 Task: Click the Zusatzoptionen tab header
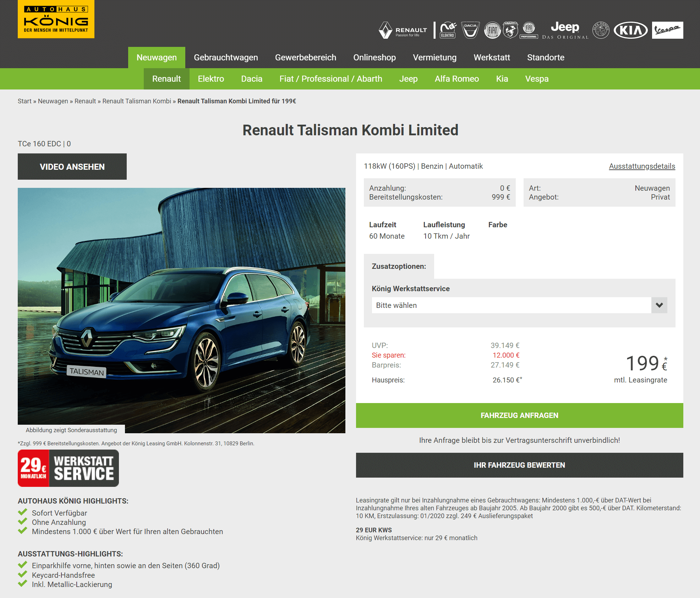tap(399, 266)
